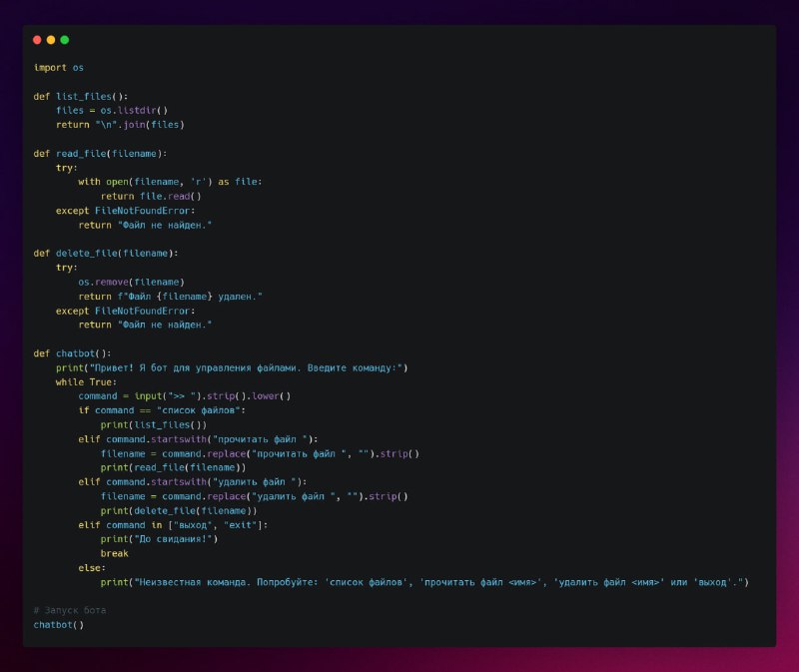Click the final 'chatbot()' call line

pyautogui.click(x=59, y=625)
